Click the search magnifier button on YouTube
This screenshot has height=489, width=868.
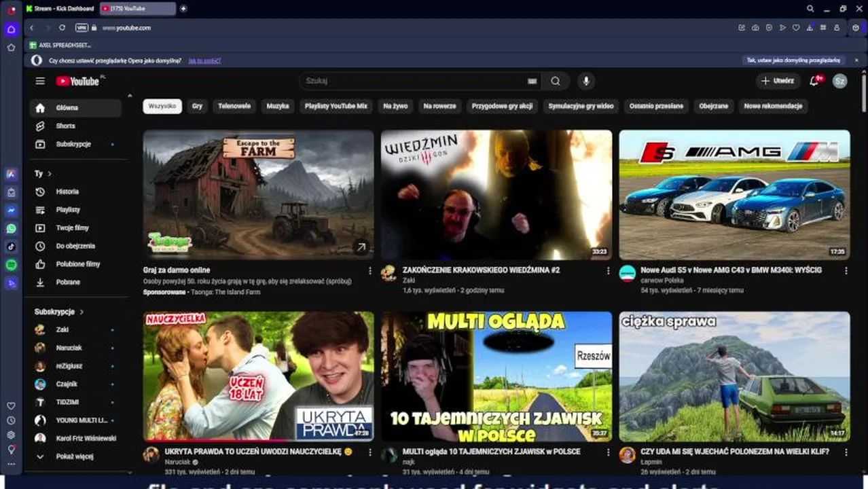point(556,81)
